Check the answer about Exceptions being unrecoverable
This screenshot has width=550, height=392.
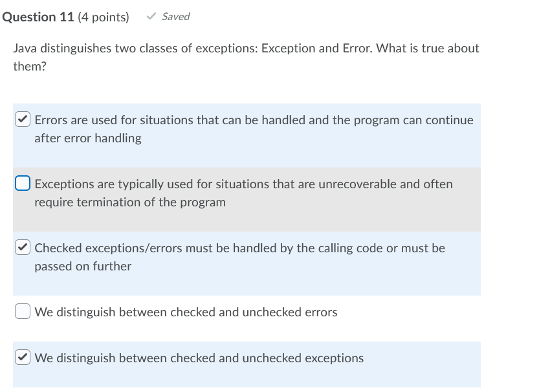[x=21, y=183]
